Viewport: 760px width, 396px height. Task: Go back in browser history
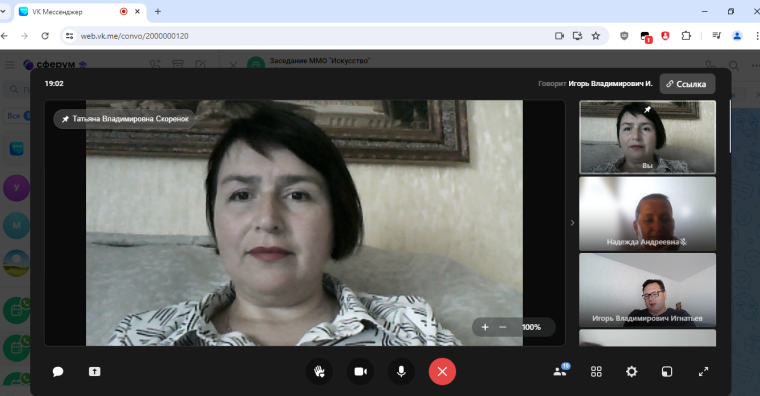tap(4, 36)
